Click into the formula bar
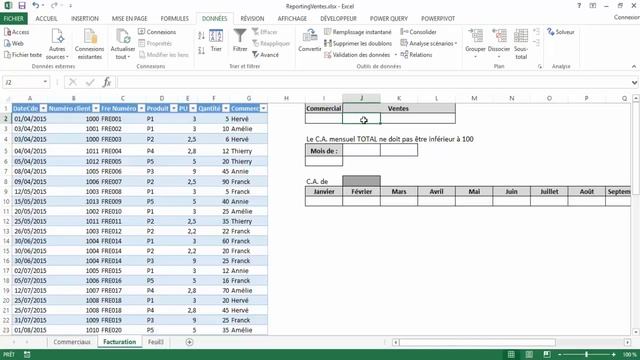640x360 pixels. [x=374, y=82]
